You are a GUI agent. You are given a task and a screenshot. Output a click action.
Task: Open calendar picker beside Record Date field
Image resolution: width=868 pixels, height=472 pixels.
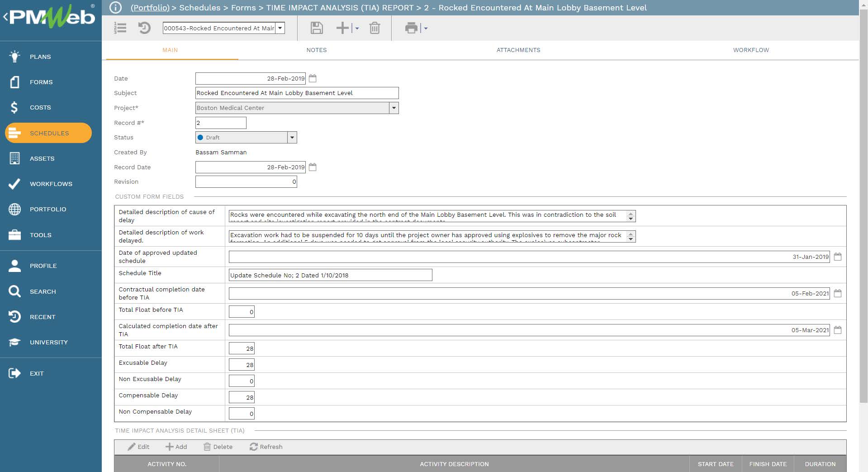click(x=313, y=167)
